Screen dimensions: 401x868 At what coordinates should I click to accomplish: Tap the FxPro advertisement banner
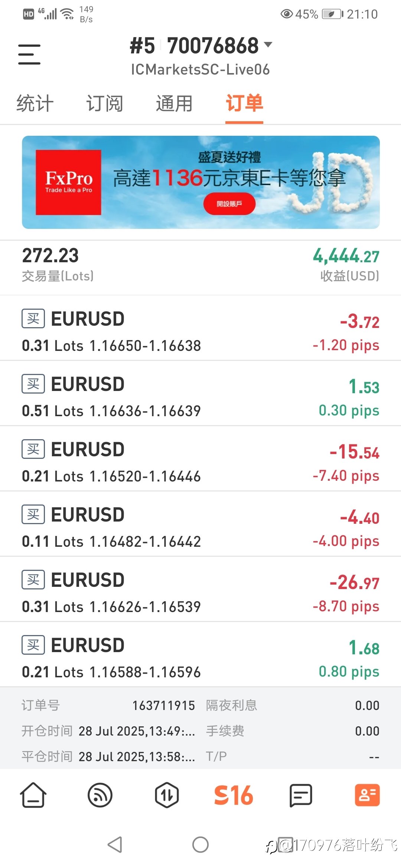[x=201, y=182]
